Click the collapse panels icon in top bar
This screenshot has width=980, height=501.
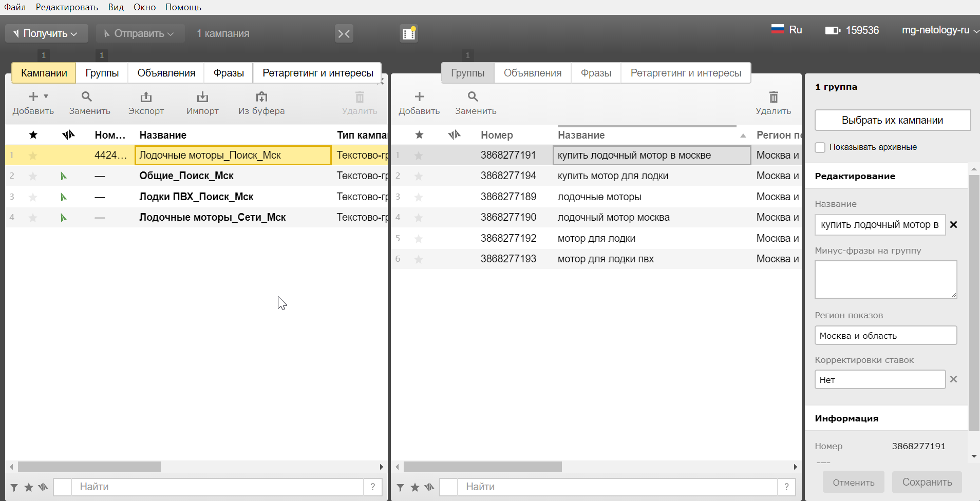[x=344, y=34]
